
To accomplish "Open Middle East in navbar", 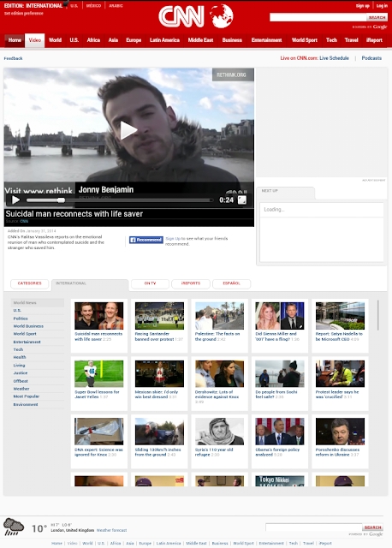I will point(200,40).
